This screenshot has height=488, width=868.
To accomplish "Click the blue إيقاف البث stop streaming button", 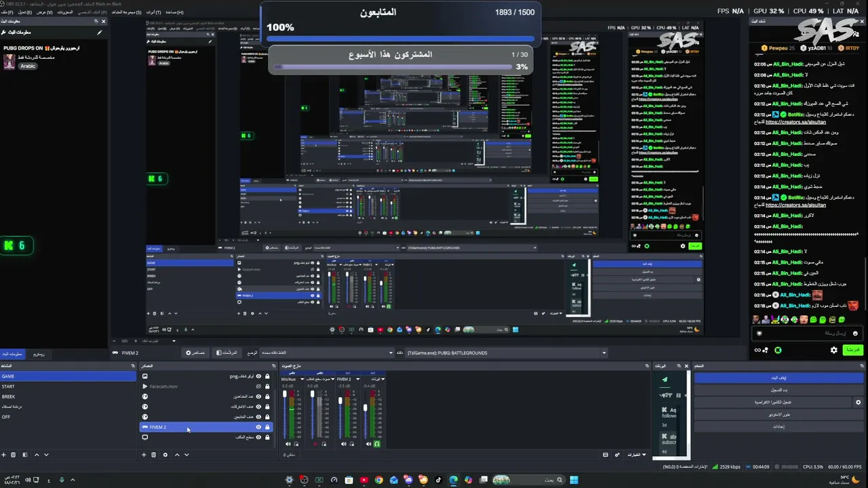I will [x=779, y=378].
